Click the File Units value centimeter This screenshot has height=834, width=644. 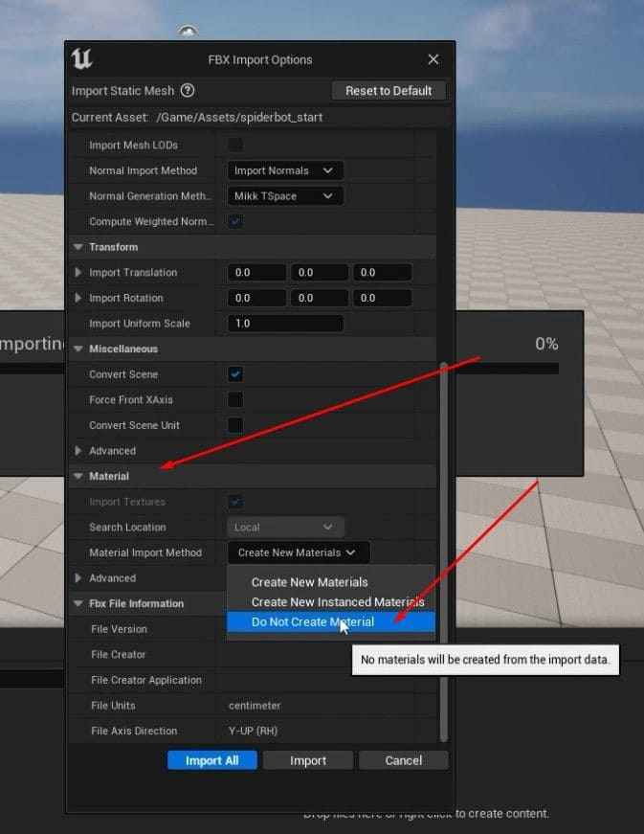255,706
